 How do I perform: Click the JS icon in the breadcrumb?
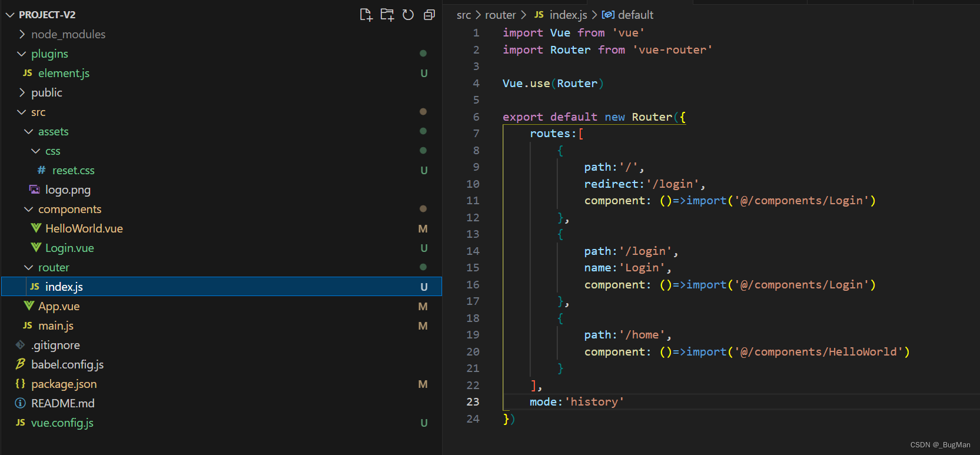tap(539, 15)
